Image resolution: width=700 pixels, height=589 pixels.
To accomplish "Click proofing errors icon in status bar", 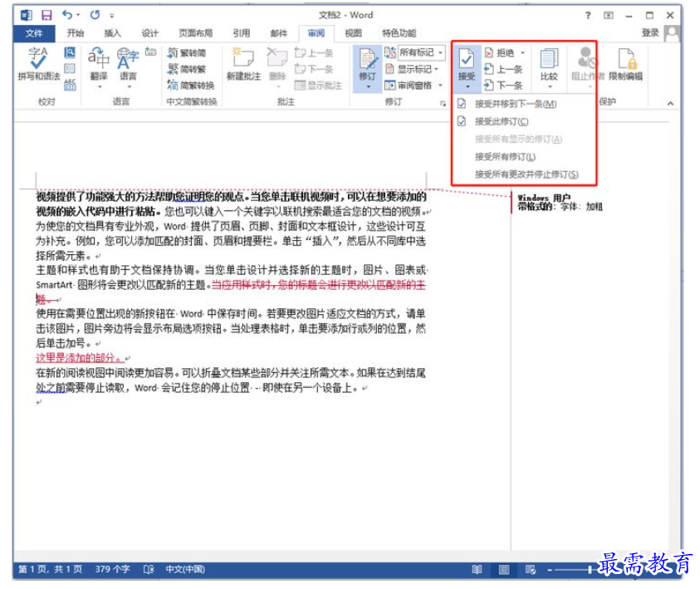I will (x=149, y=569).
